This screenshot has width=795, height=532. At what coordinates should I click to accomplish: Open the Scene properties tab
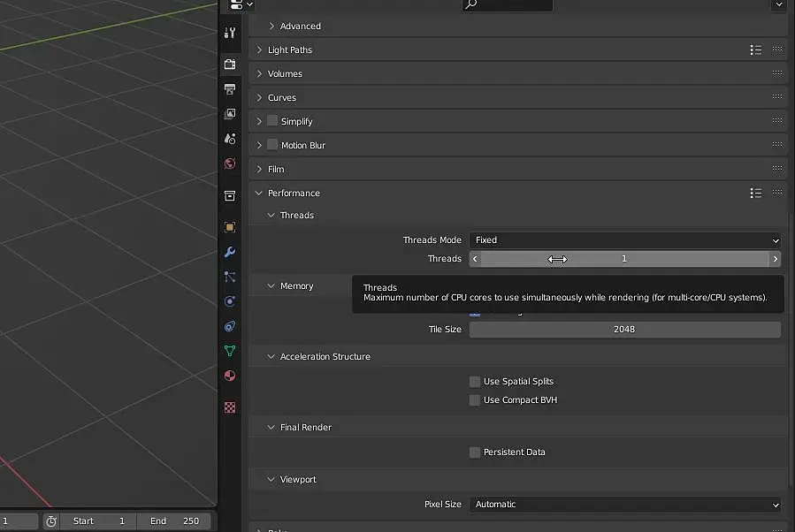pyautogui.click(x=230, y=139)
